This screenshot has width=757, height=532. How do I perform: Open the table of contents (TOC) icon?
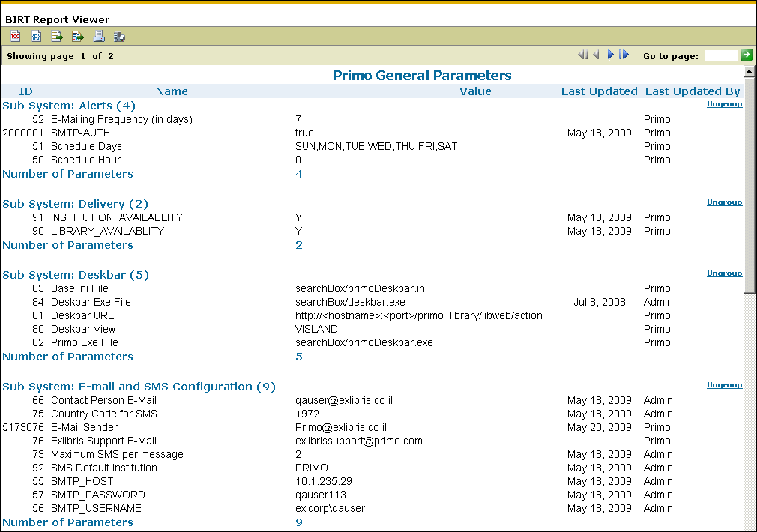(x=16, y=36)
